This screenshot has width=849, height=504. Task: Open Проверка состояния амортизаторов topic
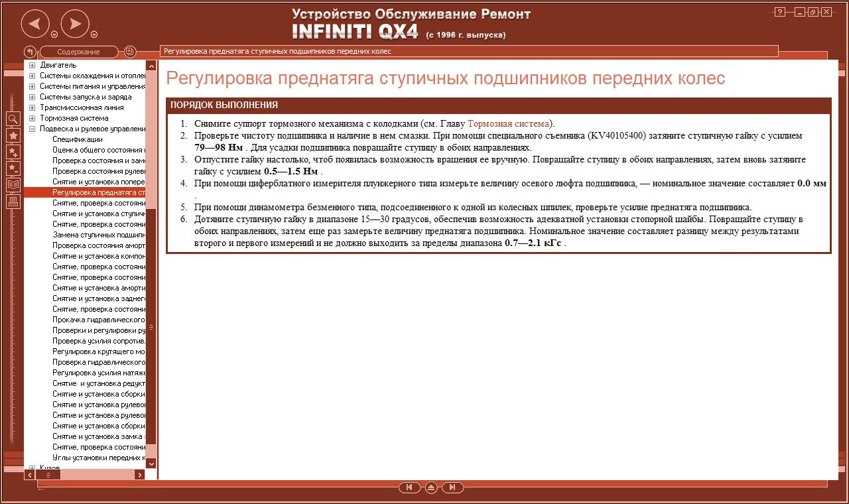click(99, 245)
